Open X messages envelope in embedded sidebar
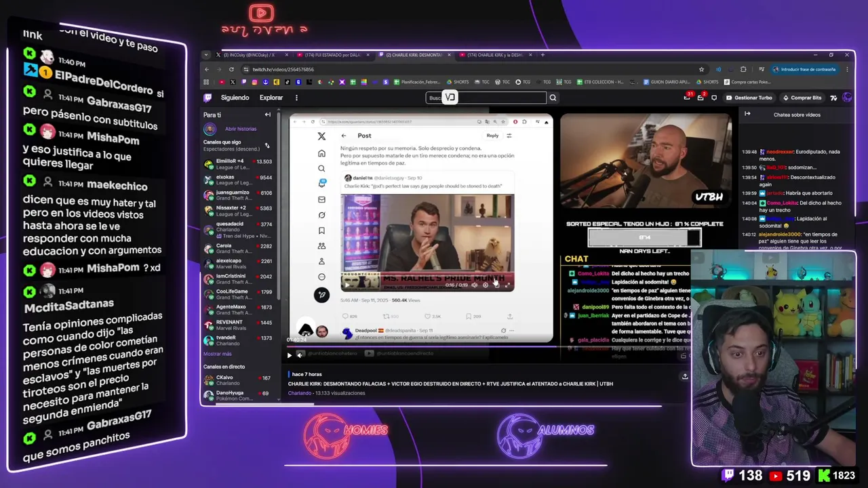Image resolution: width=868 pixels, height=488 pixels. click(x=321, y=199)
